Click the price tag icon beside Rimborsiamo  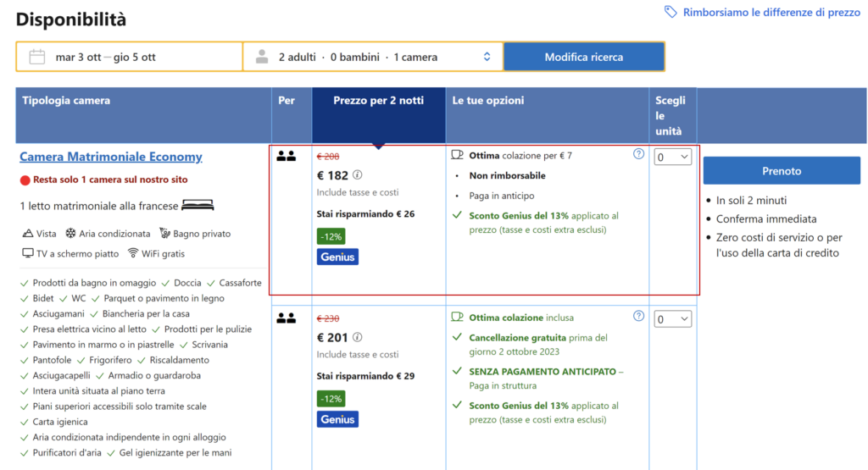pos(670,12)
